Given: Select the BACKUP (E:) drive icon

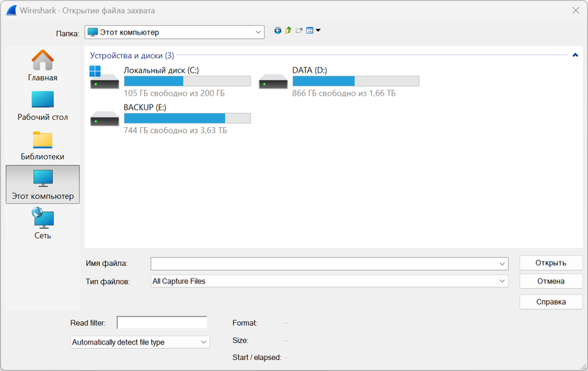Looking at the screenshot, I should coord(104,118).
